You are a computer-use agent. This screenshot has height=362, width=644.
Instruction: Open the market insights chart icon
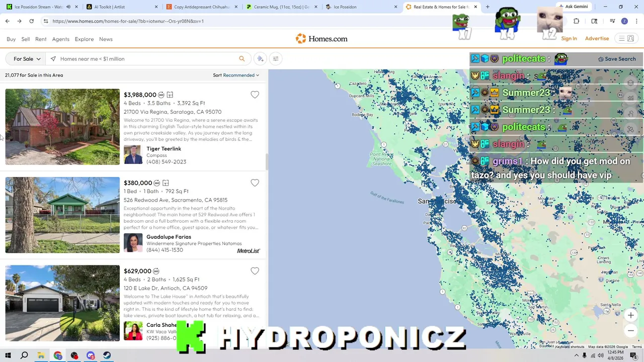(x=260, y=59)
